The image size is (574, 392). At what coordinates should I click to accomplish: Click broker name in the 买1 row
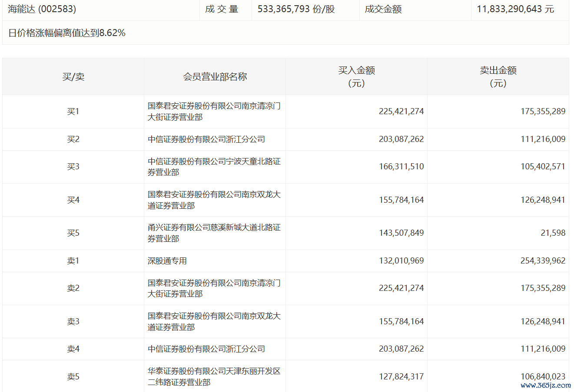(214, 112)
